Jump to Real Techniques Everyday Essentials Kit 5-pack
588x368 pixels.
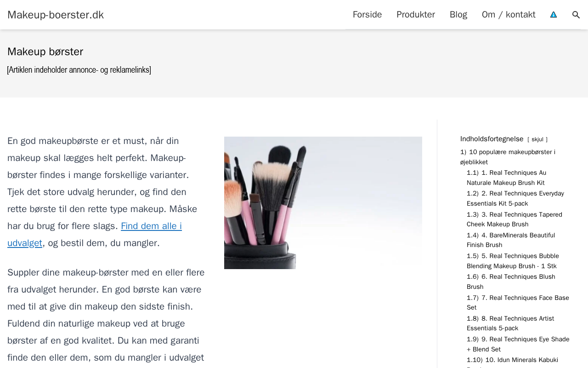coord(515,198)
